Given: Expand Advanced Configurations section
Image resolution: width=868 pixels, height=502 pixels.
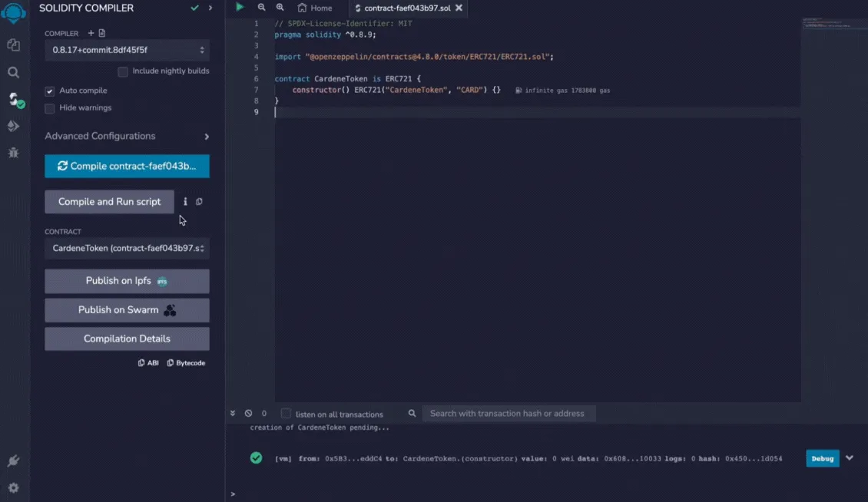Looking at the screenshot, I should (128, 136).
